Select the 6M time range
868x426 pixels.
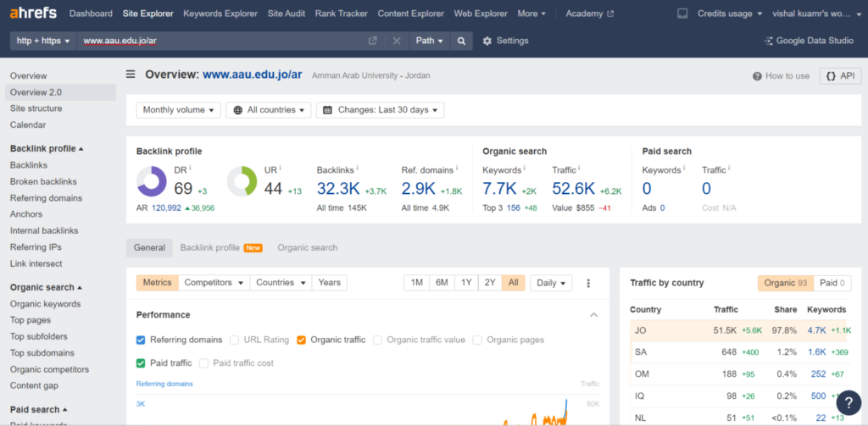[442, 283]
